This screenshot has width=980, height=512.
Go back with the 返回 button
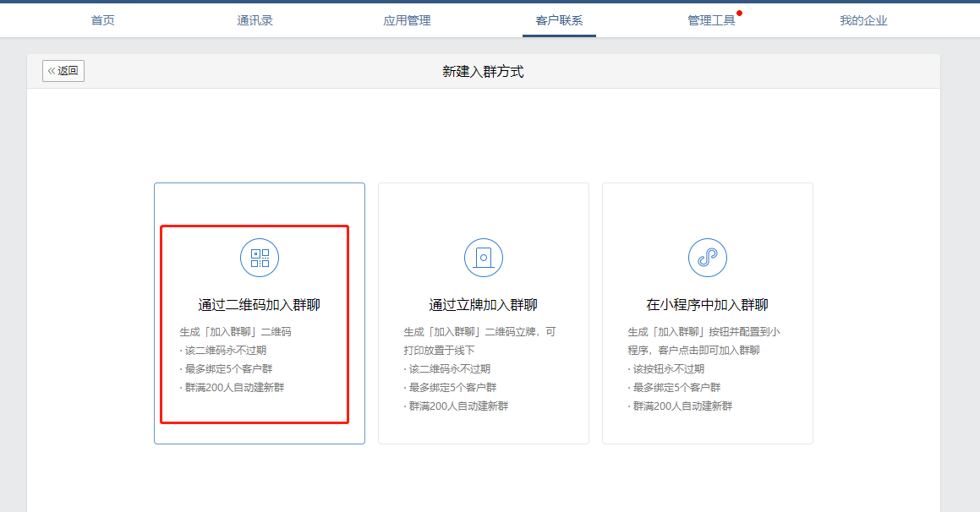pyautogui.click(x=63, y=71)
